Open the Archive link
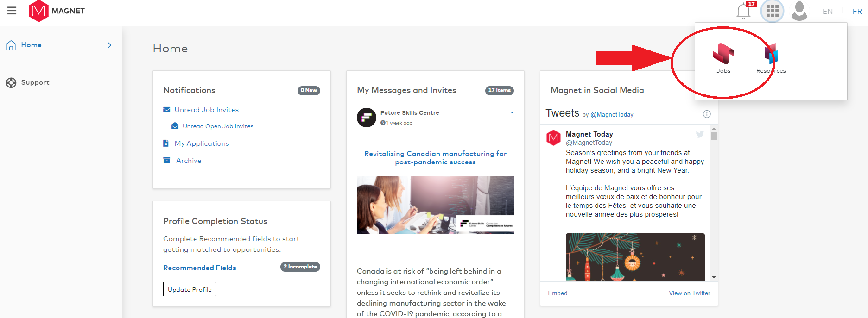868x318 pixels. click(x=189, y=161)
